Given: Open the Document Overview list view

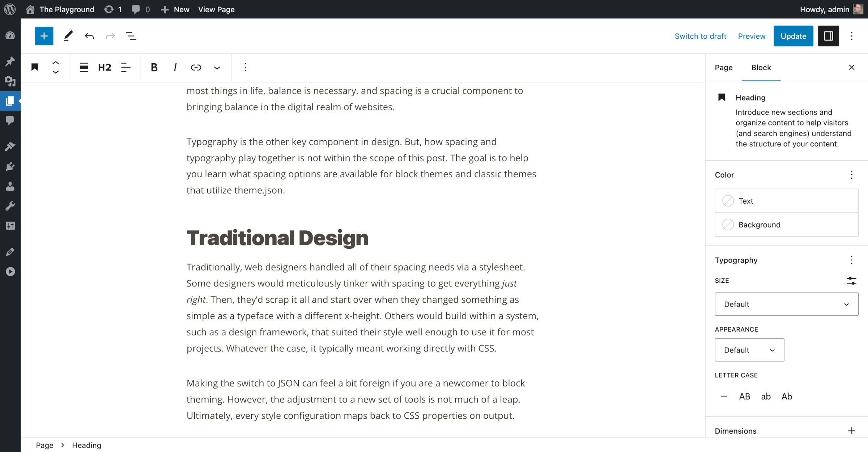Looking at the screenshot, I should click(131, 36).
